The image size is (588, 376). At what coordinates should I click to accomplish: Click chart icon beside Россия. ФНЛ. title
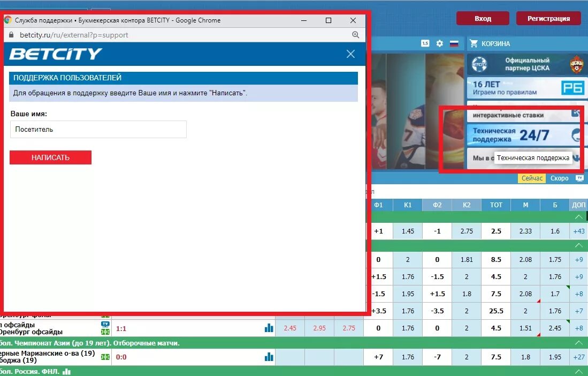tap(66, 372)
